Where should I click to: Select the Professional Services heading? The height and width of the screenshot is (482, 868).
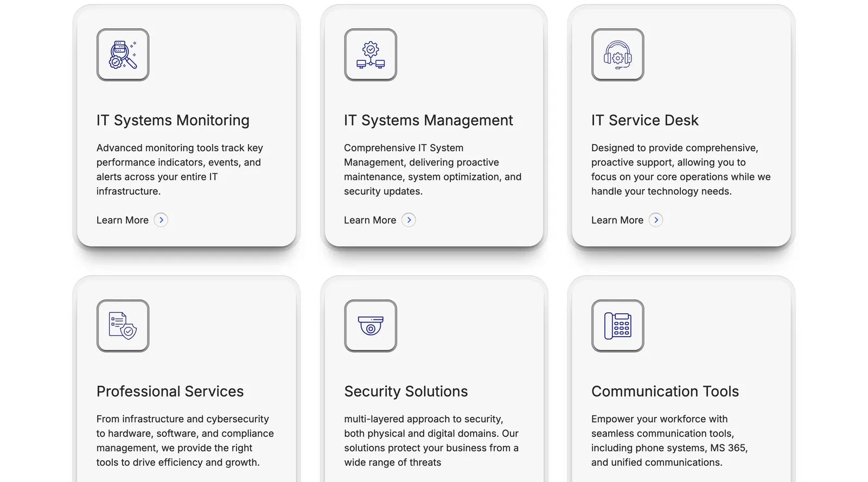coord(170,391)
